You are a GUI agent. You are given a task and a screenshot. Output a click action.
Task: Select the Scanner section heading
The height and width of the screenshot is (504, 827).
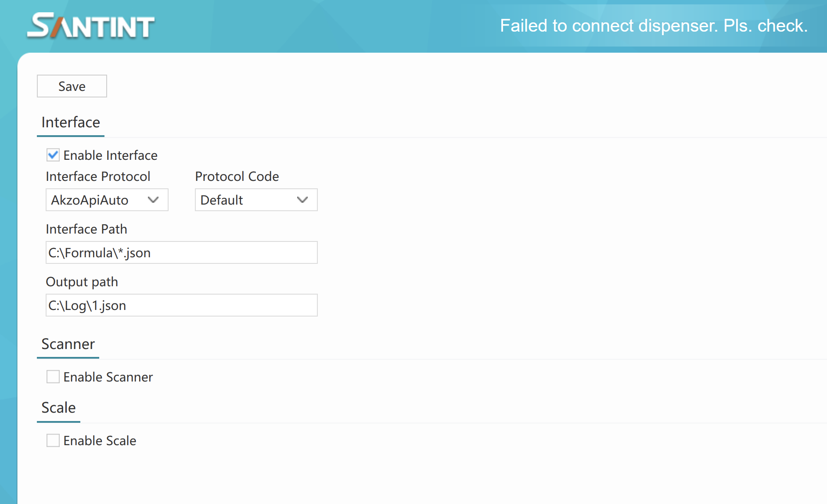click(68, 344)
